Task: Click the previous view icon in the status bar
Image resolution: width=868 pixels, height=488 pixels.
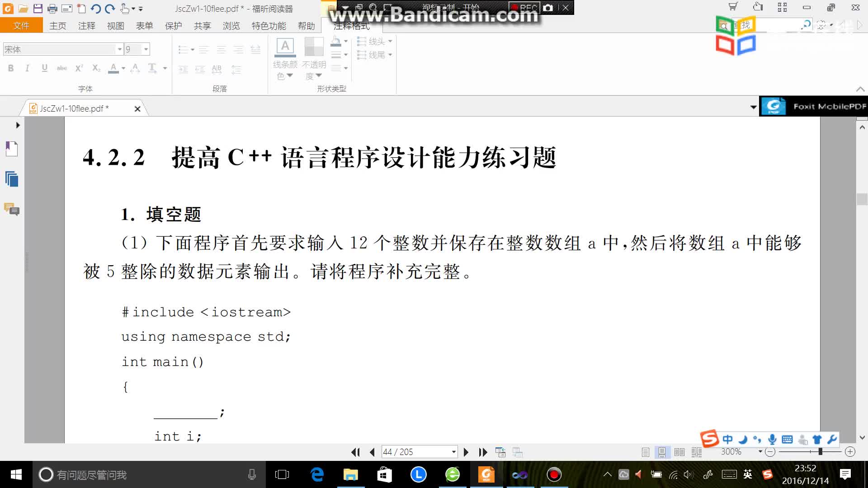Action: pos(500,452)
